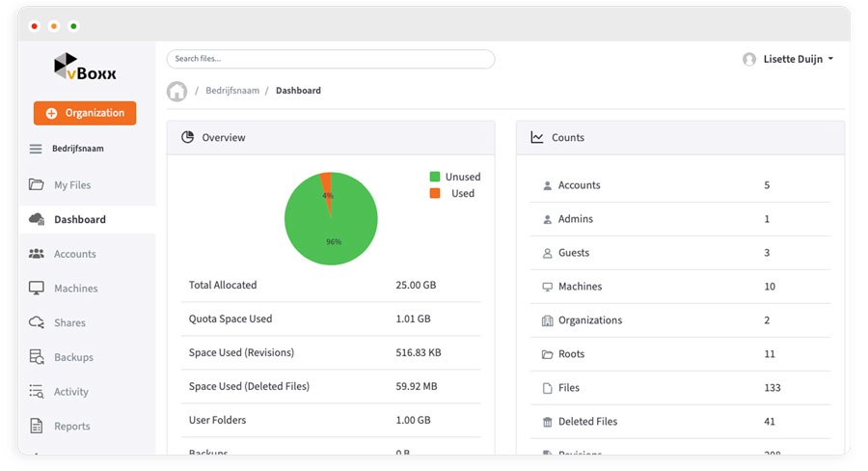Screen dimensions: 868x471
Task: Click the Reports document icon in sidebar
Action: (37, 426)
